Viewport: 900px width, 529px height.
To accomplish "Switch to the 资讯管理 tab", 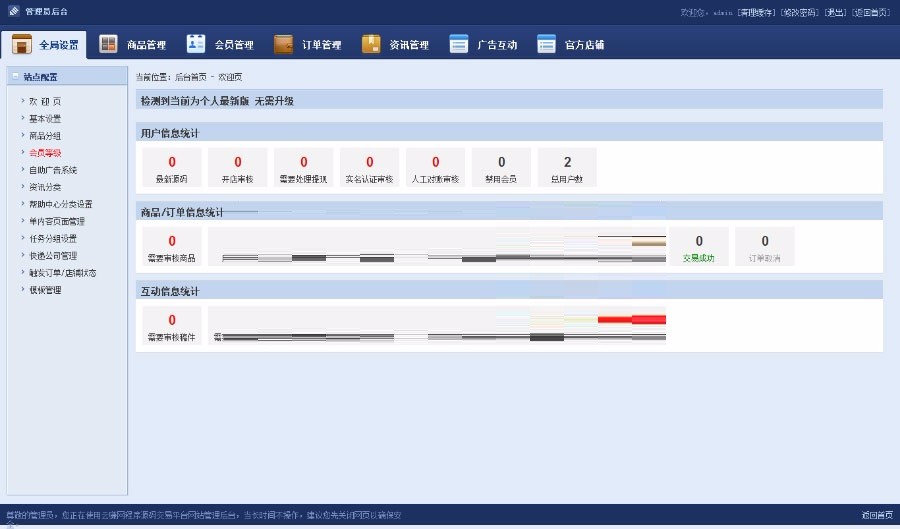I will 395,44.
